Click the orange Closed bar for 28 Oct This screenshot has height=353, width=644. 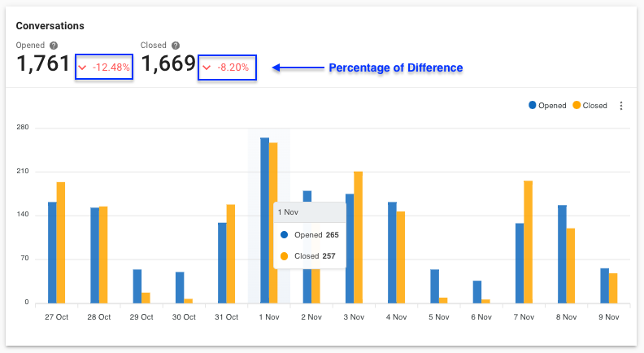click(103, 255)
